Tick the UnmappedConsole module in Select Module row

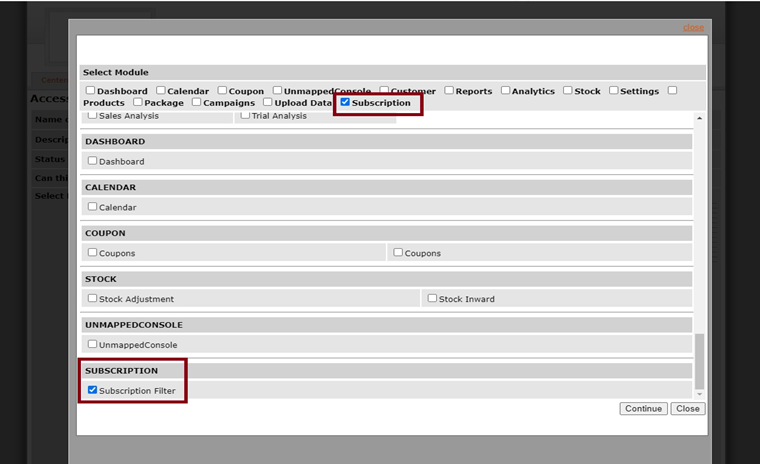point(277,90)
